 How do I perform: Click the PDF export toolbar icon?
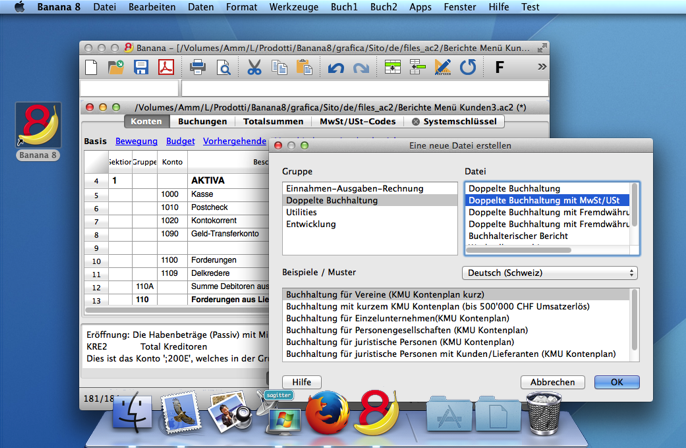(166, 67)
